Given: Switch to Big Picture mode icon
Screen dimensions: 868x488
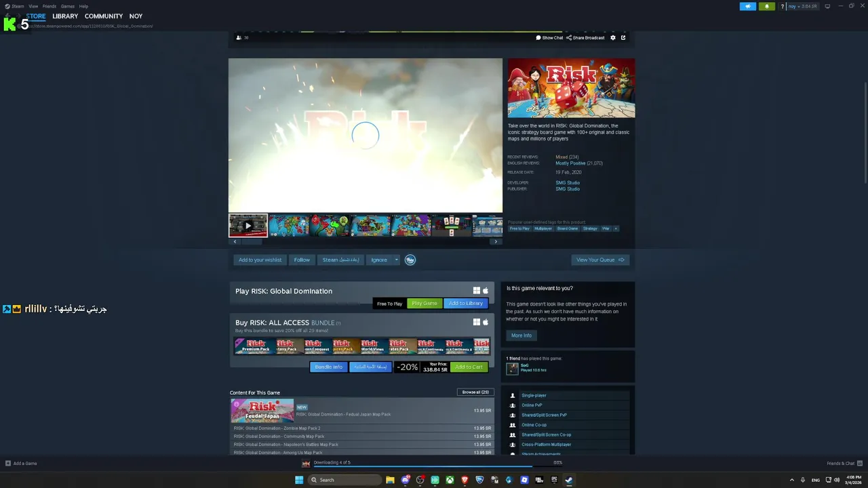Looking at the screenshot, I should pos(827,6).
